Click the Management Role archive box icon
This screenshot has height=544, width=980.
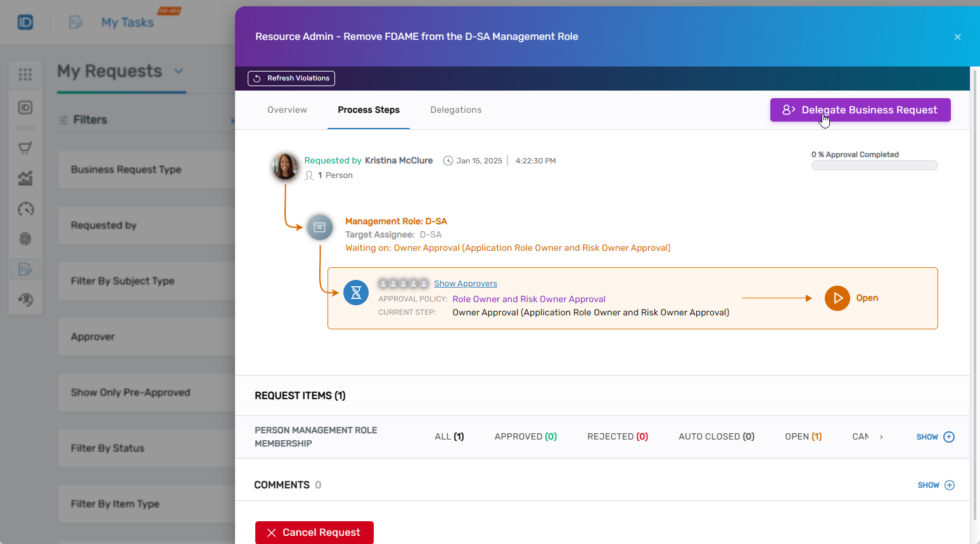point(320,227)
